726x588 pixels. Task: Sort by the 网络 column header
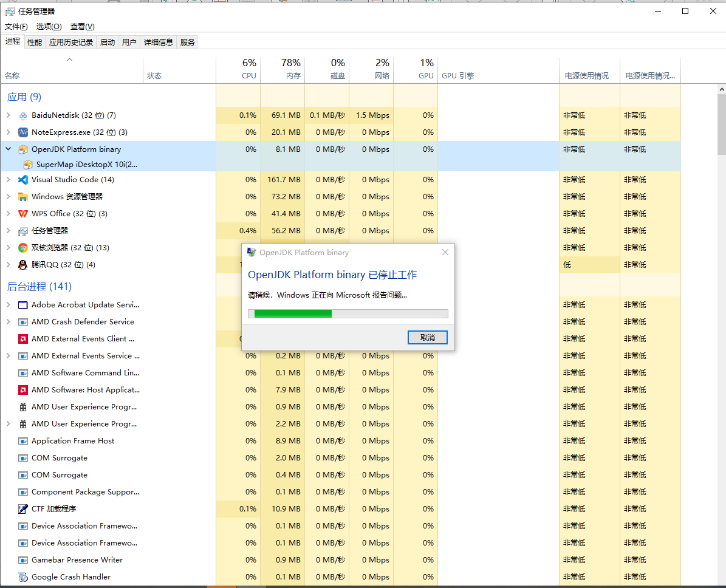click(x=371, y=70)
